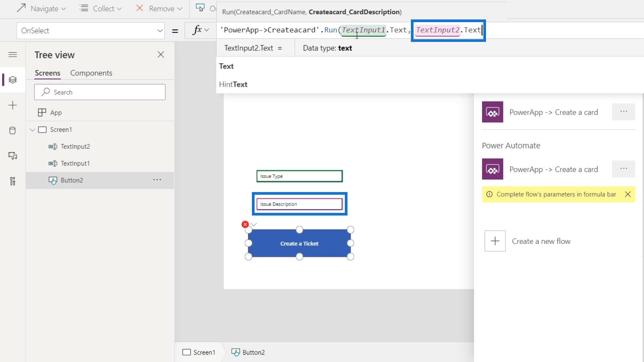Close the Tree view panel
The image size is (644, 362).
point(161,55)
